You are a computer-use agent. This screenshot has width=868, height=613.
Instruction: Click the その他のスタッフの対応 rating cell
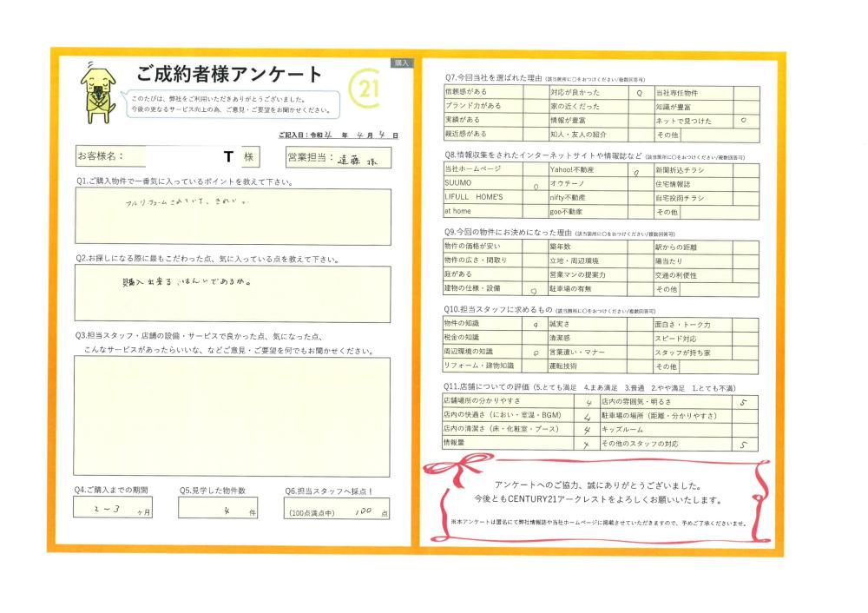(745, 444)
